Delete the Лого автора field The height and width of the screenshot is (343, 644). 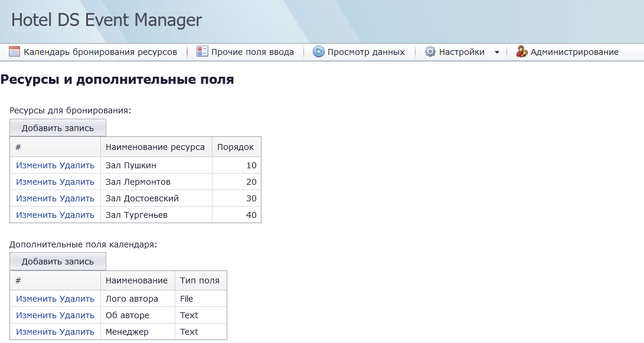point(77,299)
